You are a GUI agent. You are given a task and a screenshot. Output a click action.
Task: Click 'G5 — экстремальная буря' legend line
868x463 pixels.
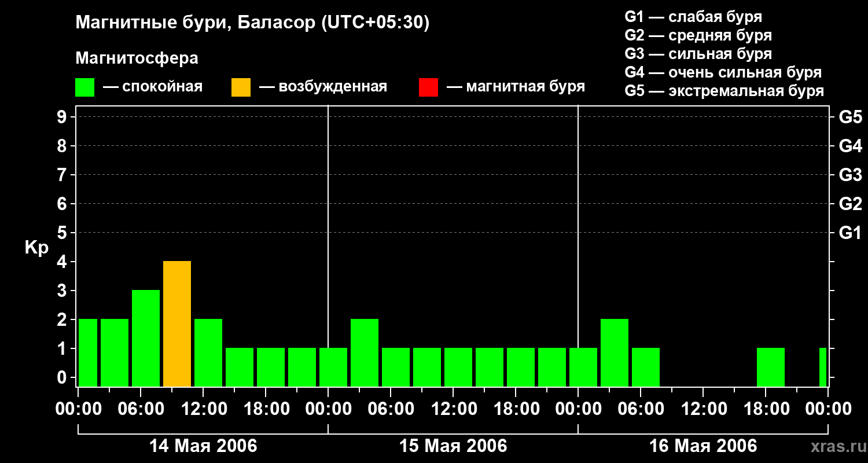(x=724, y=91)
